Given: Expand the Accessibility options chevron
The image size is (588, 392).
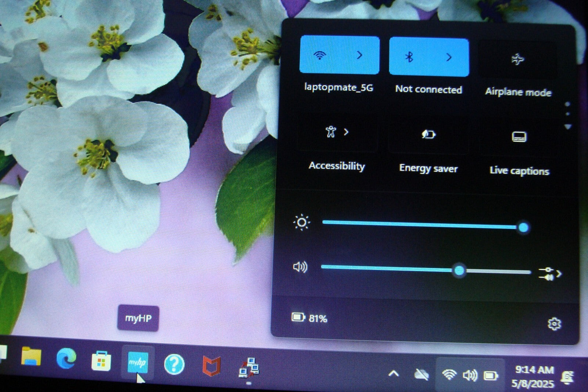Looking at the screenshot, I should 346,132.
